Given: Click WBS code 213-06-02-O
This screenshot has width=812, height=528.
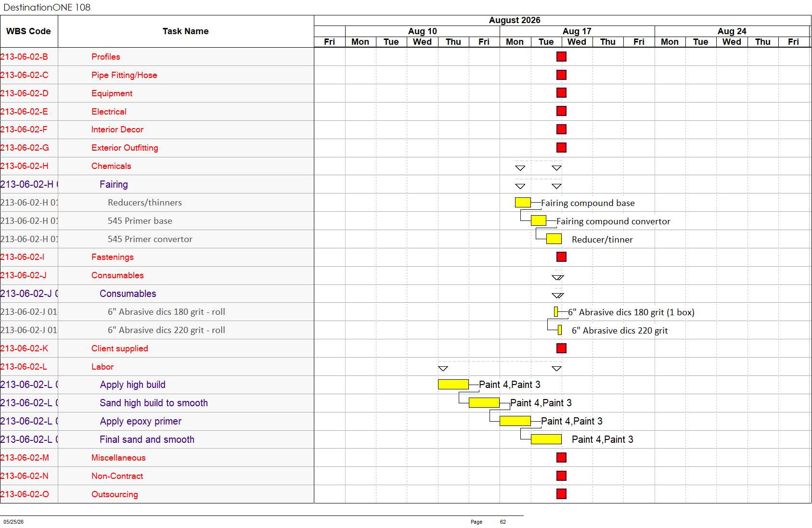Looking at the screenshot, I should (x=25, y=494).
